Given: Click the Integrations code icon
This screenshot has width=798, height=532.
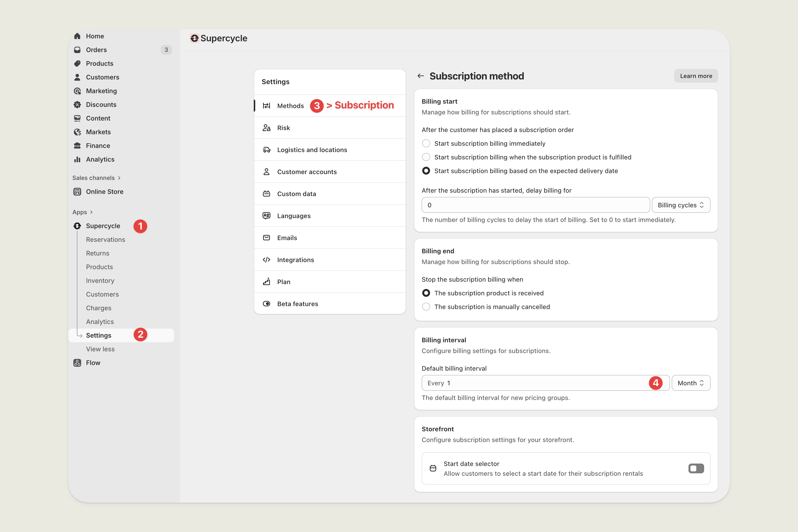Looking at the screenshot, I should tap(266, 260).
